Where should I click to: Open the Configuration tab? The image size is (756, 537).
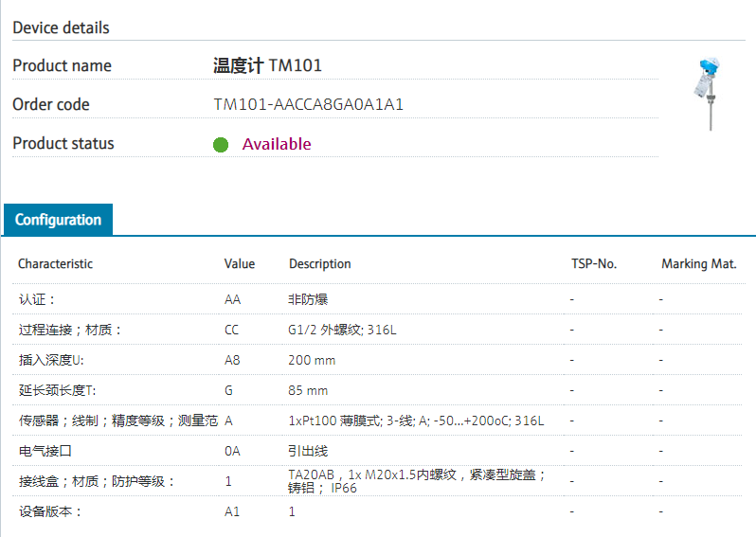pyautogui.click(x=58, y=220)
